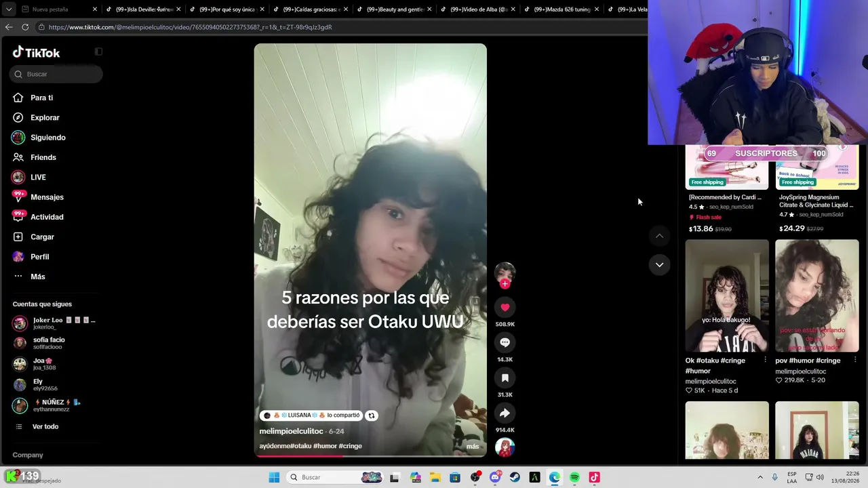The image size is (868, 488).
Task: Open File Explorer from the taskbar
Action: pyautogui.click(x=435, y=477)
